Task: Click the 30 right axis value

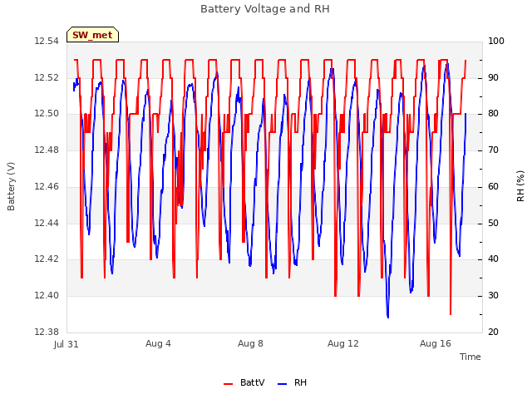Action: pyautogui.click(x=493, y=295)
